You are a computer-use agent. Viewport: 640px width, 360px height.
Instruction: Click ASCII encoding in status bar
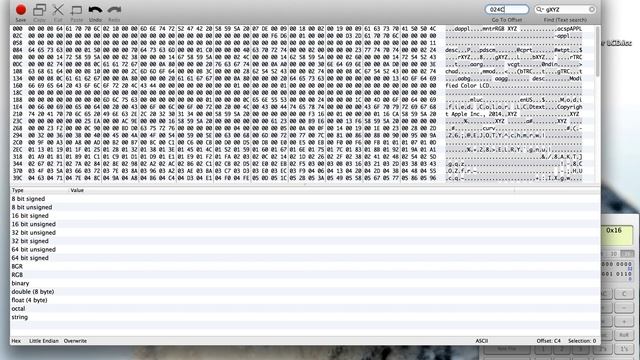pyautogui.click(x=482, y=341)
